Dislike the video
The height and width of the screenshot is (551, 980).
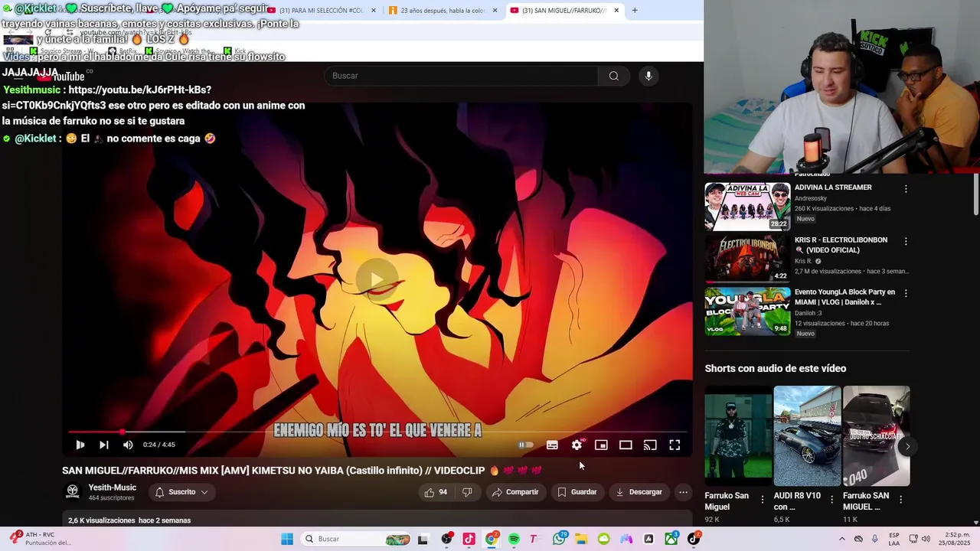pyautogui.click(x=467, y=492)
